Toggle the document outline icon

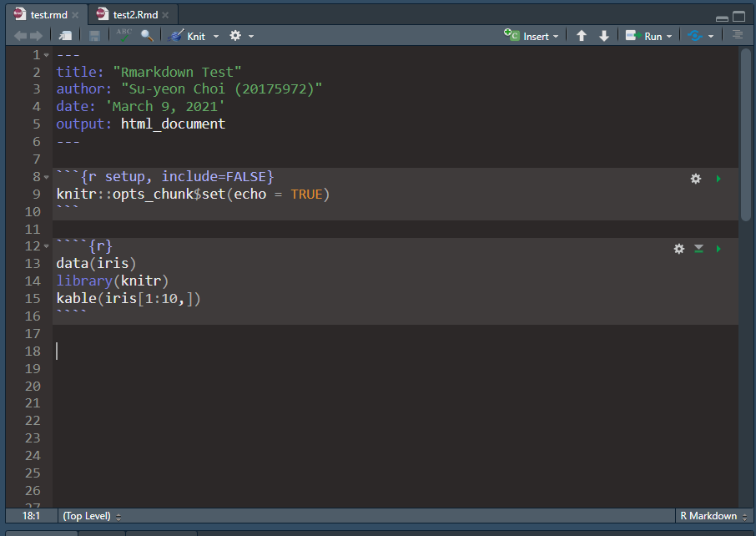(x=738, y=35)
